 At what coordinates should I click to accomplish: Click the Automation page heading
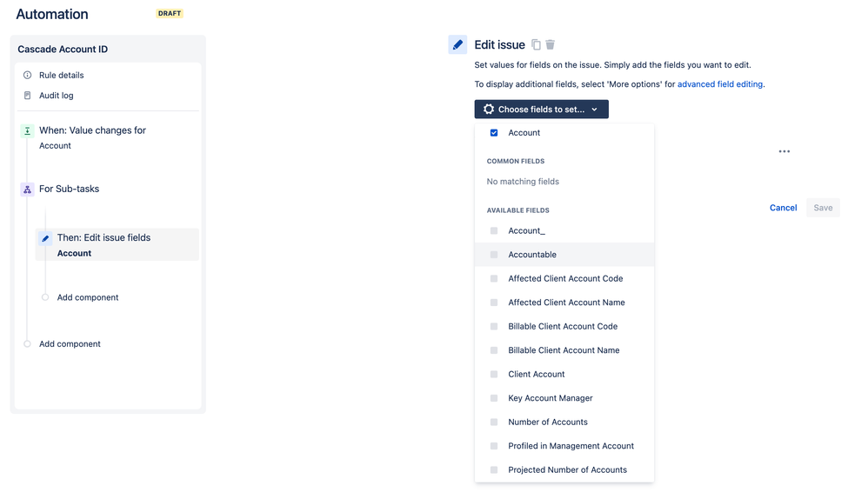tap(52, 15)
